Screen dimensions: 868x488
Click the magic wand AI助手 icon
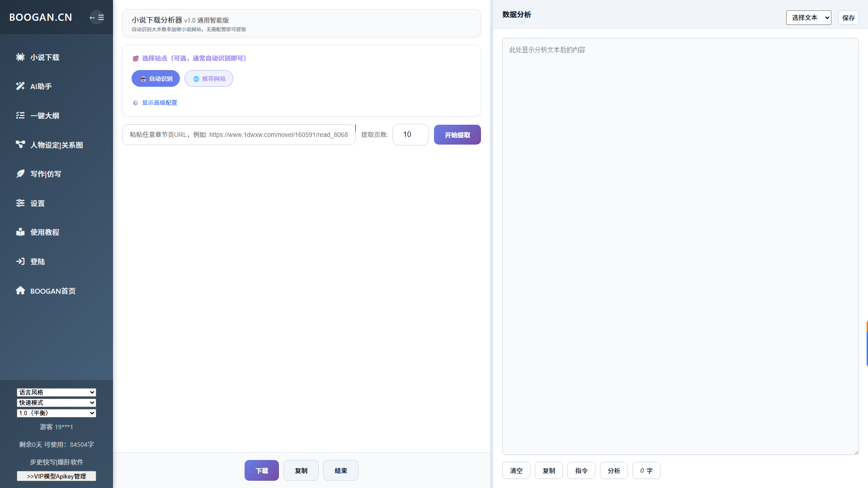coord(20,86)
